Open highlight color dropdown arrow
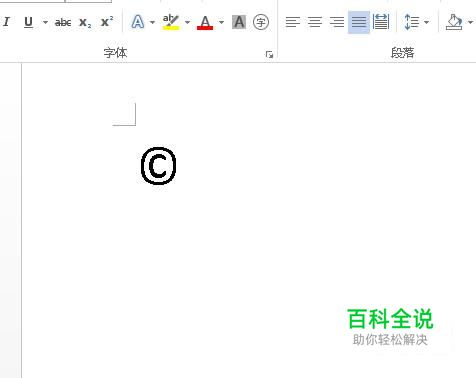The image size is (476, 378). [x=187, y=22]
